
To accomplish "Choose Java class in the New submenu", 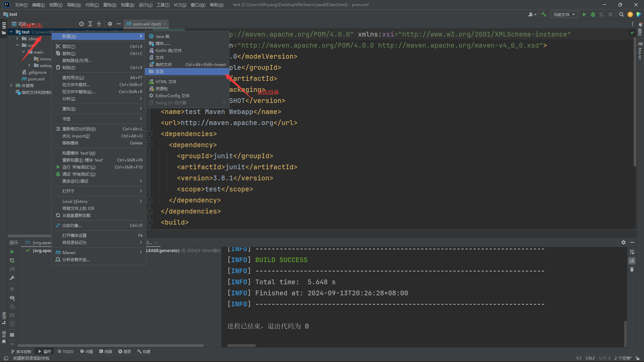I will pos(187,37).
